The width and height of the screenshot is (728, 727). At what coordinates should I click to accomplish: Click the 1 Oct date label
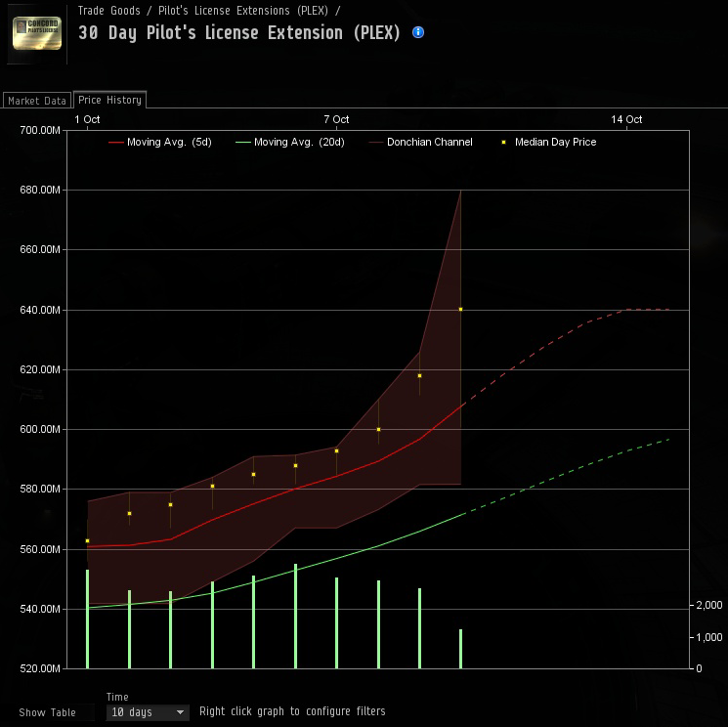(x=87, y=119)
